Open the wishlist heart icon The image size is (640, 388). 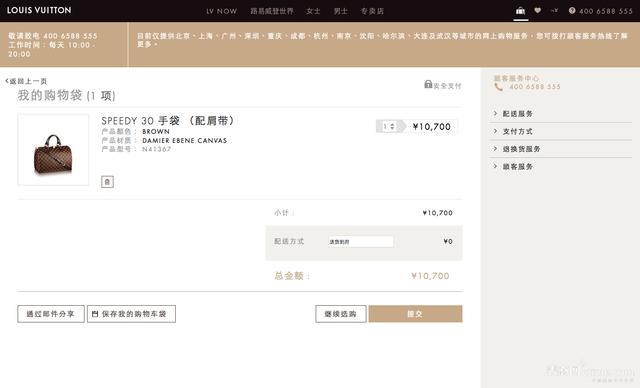pos(538,11)
